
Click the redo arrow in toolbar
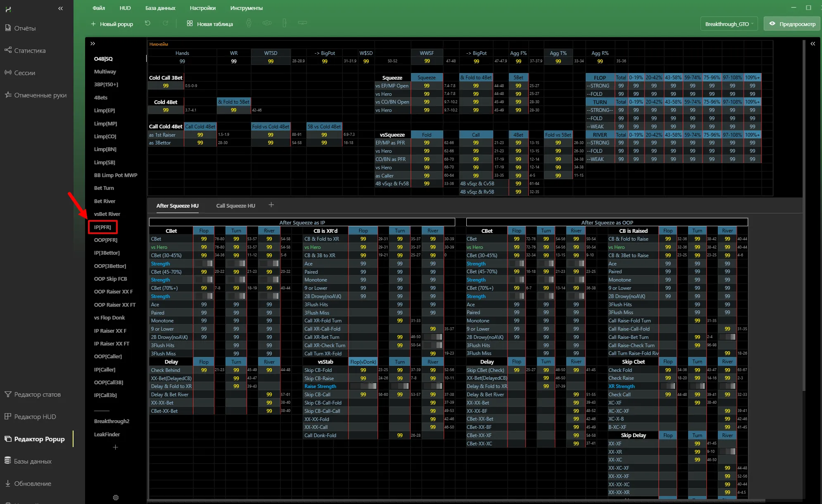165,24
